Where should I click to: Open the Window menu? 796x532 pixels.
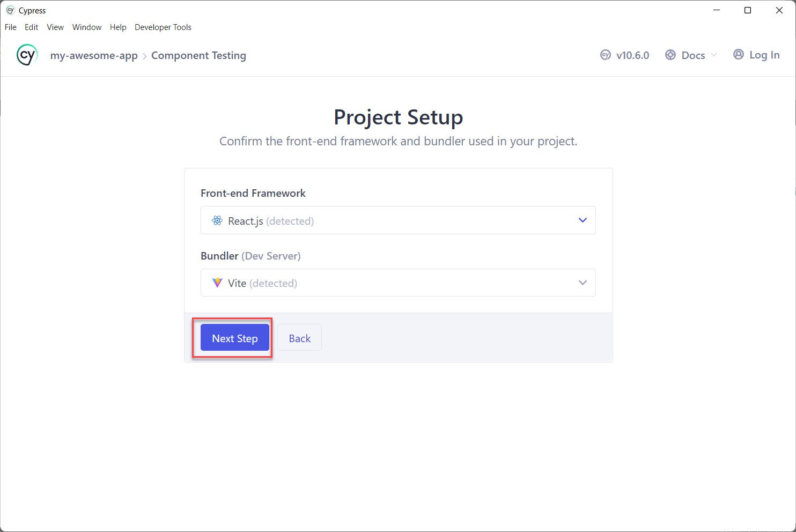point(87,27)
